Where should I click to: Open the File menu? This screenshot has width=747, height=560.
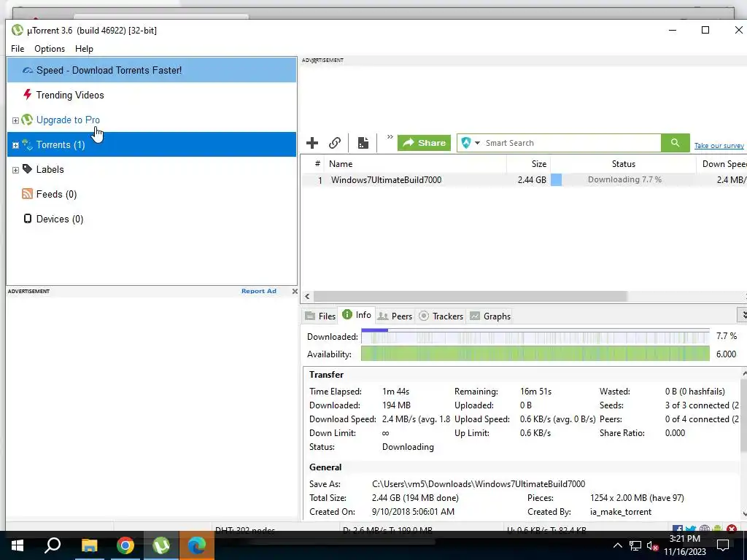[x=18, y=49]
